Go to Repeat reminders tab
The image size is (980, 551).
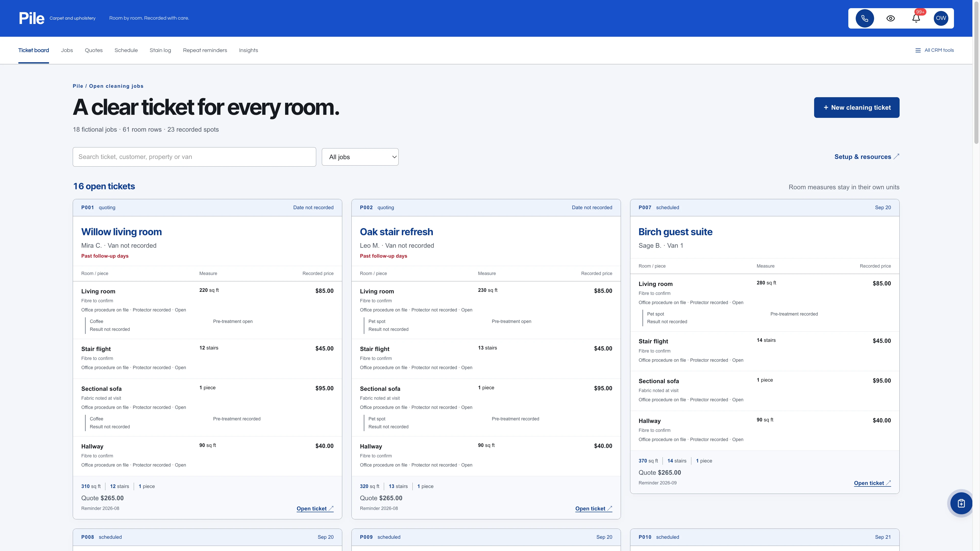[205, 50]
